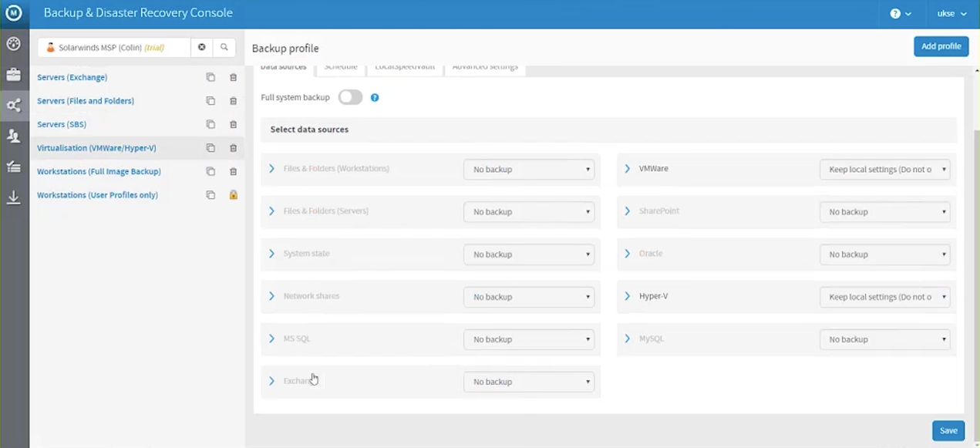Screen dimensions: 980x448
Task: Click lock icon on Workstations (User Profiles only)
Action: point(233,195)
